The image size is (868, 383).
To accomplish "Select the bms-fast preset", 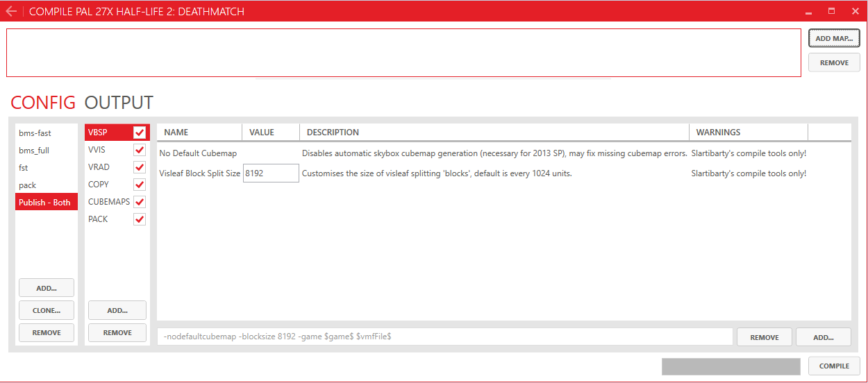I will coord(47,133).
